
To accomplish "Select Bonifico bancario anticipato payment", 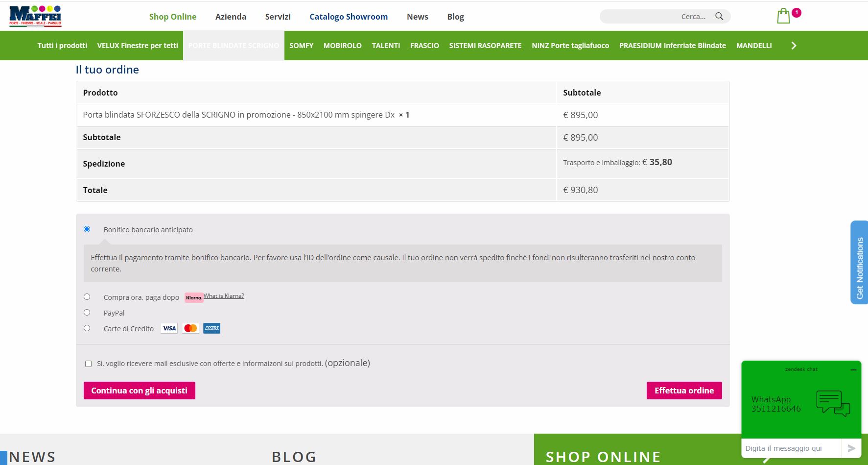I will click(87, 229).
